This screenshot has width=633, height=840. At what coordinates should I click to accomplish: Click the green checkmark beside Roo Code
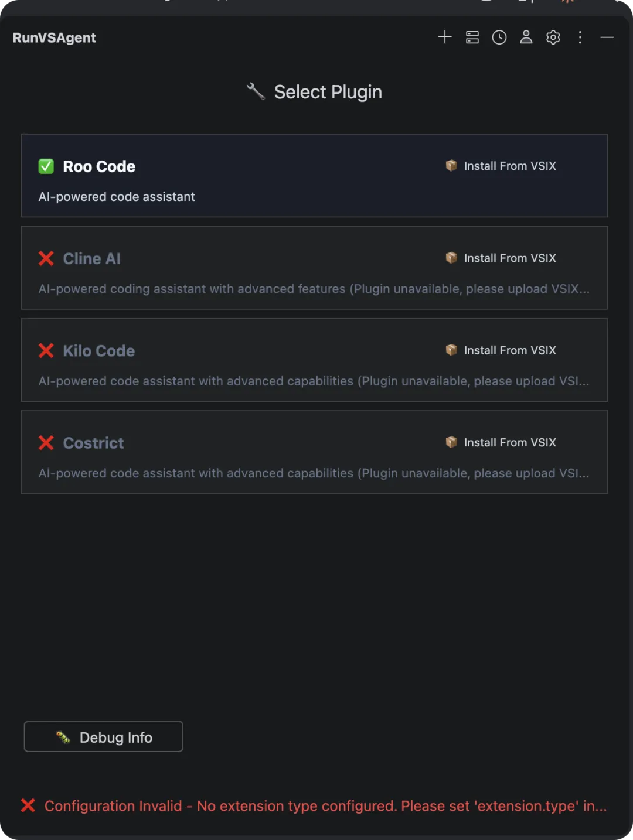tap(46, 166)
